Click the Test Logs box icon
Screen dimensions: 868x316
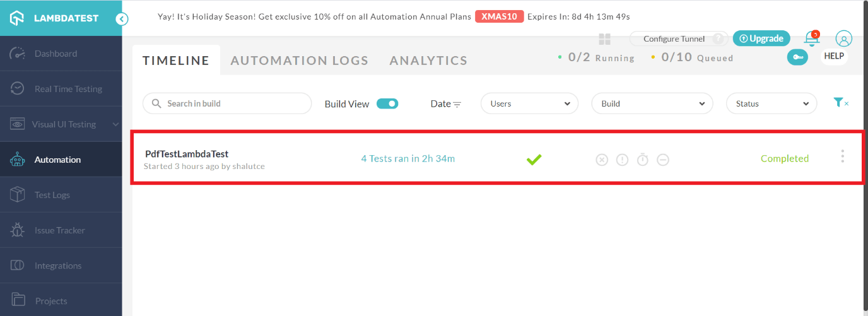pyautogui.click(x=18, y=195)
